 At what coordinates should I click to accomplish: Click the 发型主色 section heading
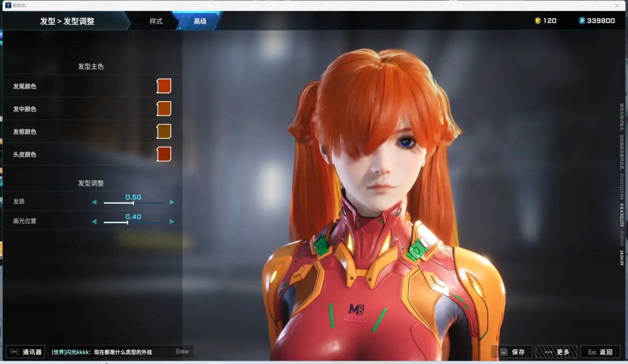tap(91, 66)
